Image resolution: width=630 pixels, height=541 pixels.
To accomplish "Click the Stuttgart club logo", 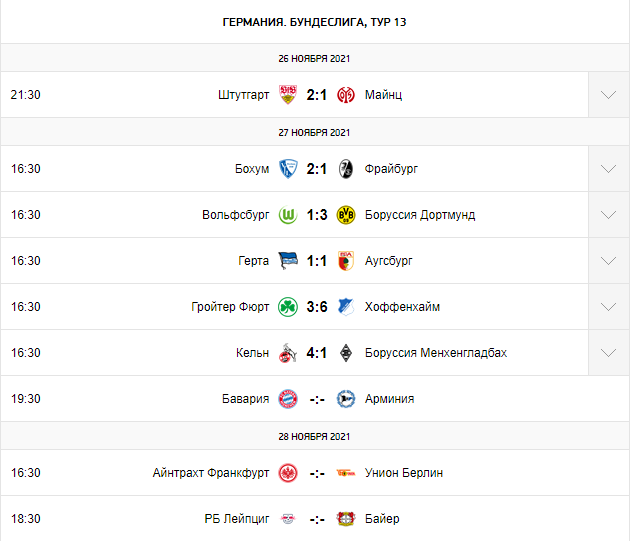I will [x=288, y=95].
